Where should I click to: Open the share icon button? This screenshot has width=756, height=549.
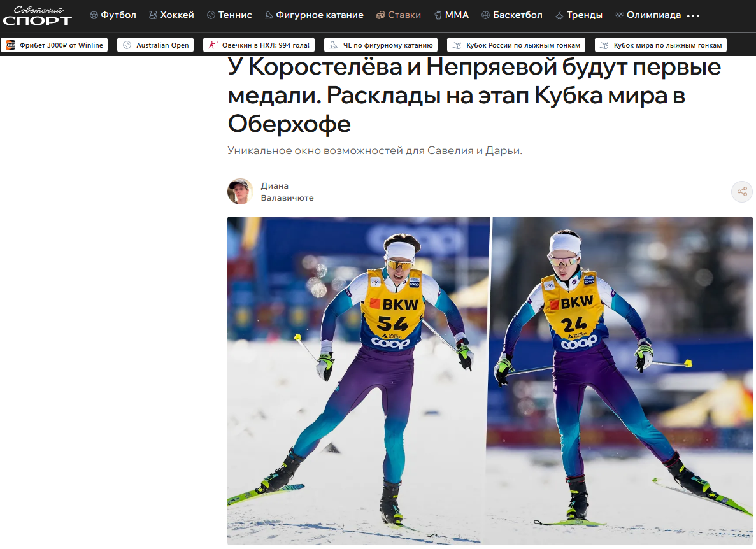(742, 192)
